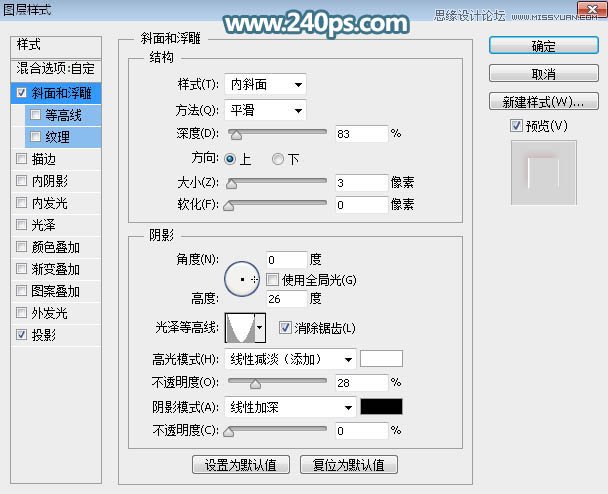Click the 大小(Z) slider handle

tap(231, 183)
